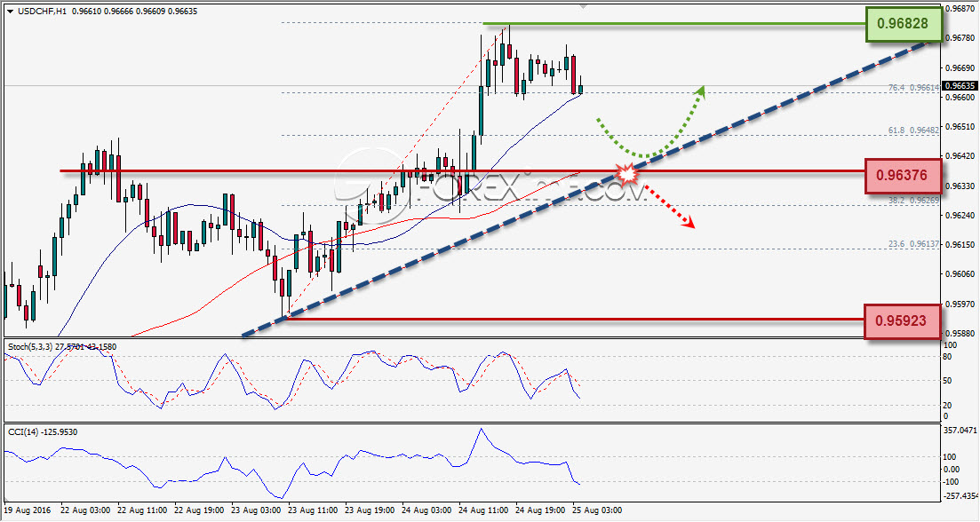This screenshot has height=522, width=980.
Task: Select the current price tag 0.96635
Action: [960, 85]
